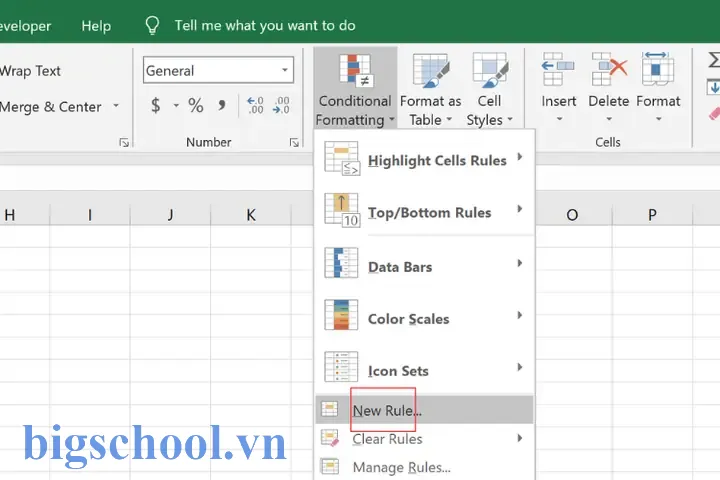Click Tell me what you want to do box
This screenshot has width=720, height=480.
point(264,26)
